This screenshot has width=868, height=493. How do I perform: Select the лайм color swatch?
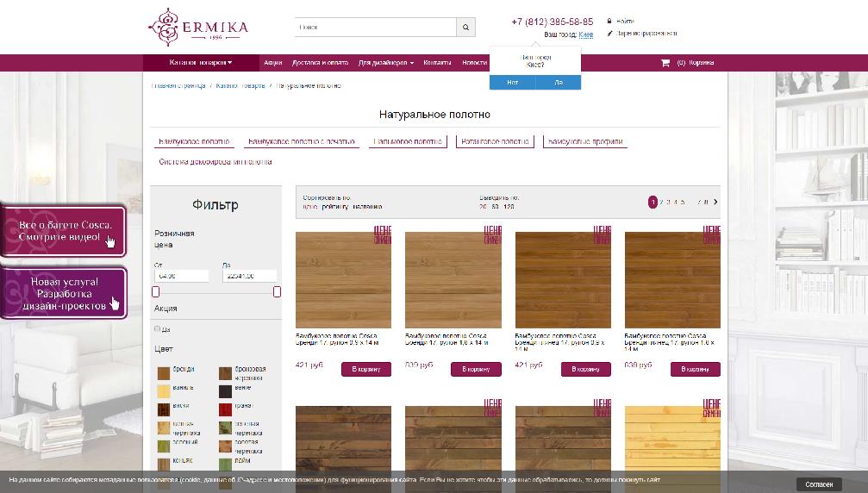[x=225, y=465]
